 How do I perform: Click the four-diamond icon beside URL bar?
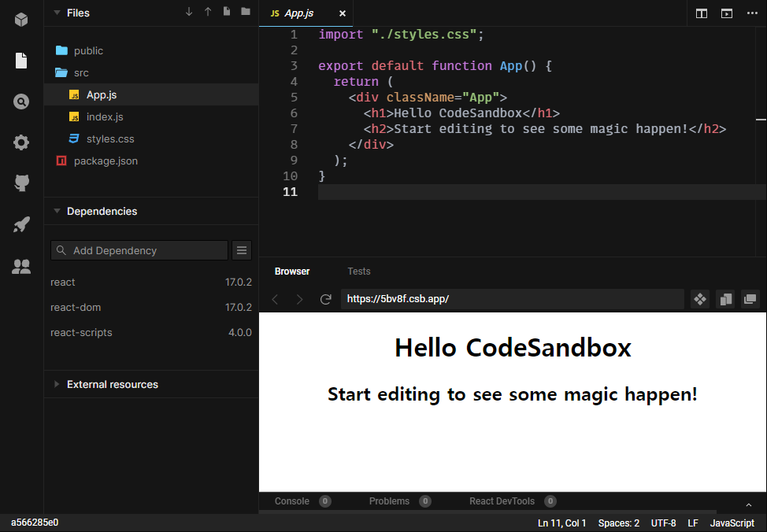(x=700, y=299)
